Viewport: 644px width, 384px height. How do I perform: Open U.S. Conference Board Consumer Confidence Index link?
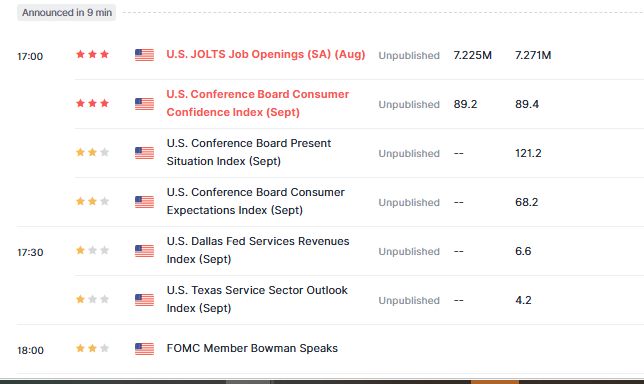tap(258, 103)
